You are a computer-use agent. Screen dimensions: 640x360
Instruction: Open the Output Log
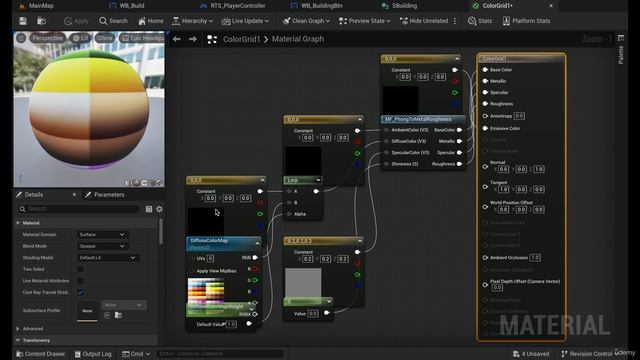click(93, 354)
